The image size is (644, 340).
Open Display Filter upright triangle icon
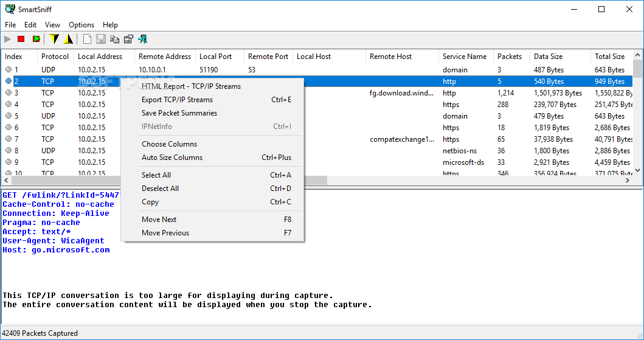point(69,39)
